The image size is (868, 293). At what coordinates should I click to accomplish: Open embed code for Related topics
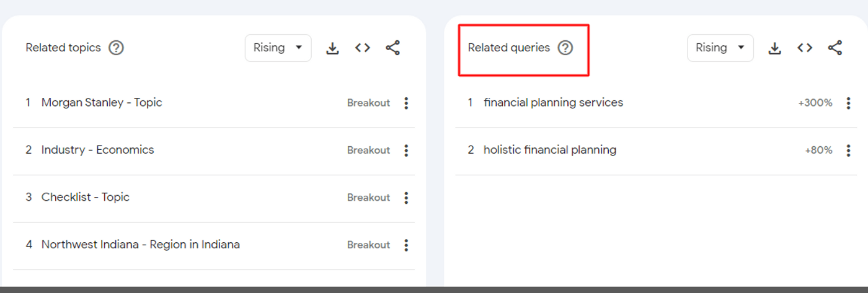tap(363, 48)
